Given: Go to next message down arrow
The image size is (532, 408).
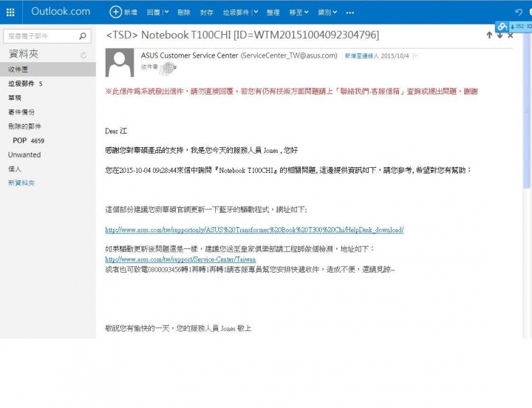Looking at the screenshot, I should 500,35.
